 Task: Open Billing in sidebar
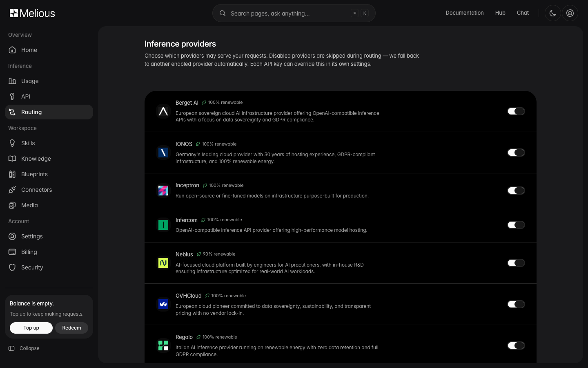tap(49, 252)
